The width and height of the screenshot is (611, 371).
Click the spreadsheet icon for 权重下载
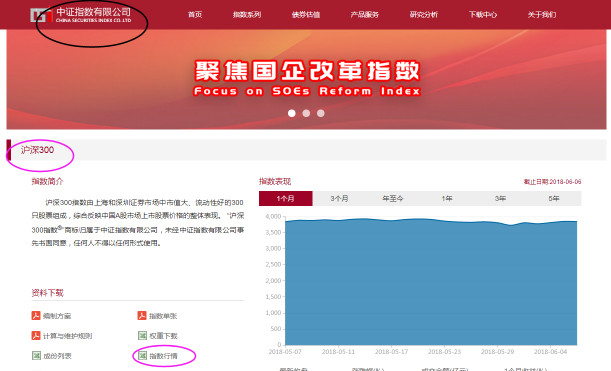142,336
